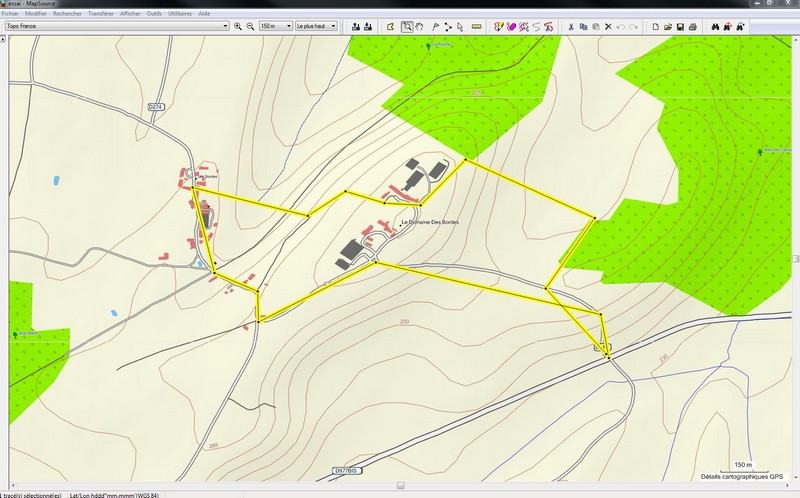Viewport: 800px width, 498px height.
Task: Click the D977BIS road label
Action: tap(347, 470)
